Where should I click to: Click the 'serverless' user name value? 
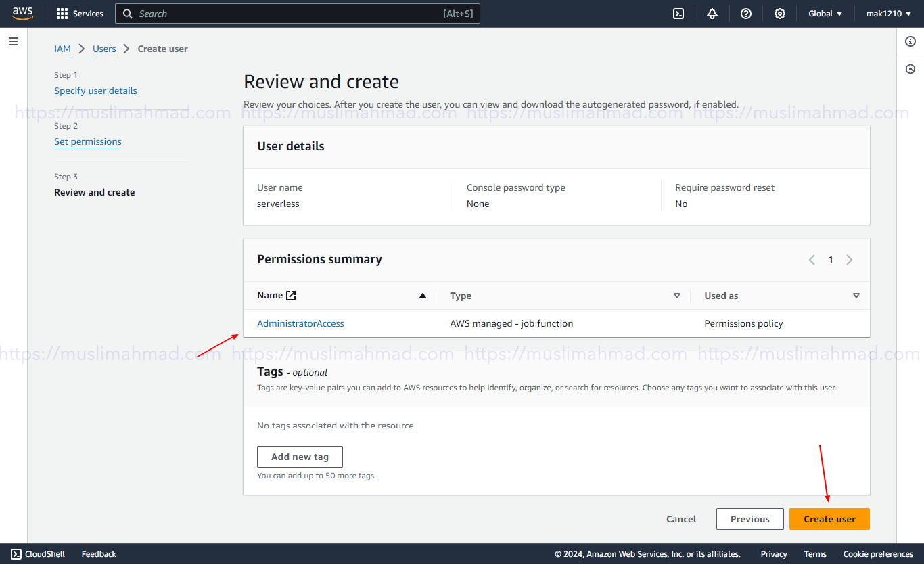[x=278, y=204]
